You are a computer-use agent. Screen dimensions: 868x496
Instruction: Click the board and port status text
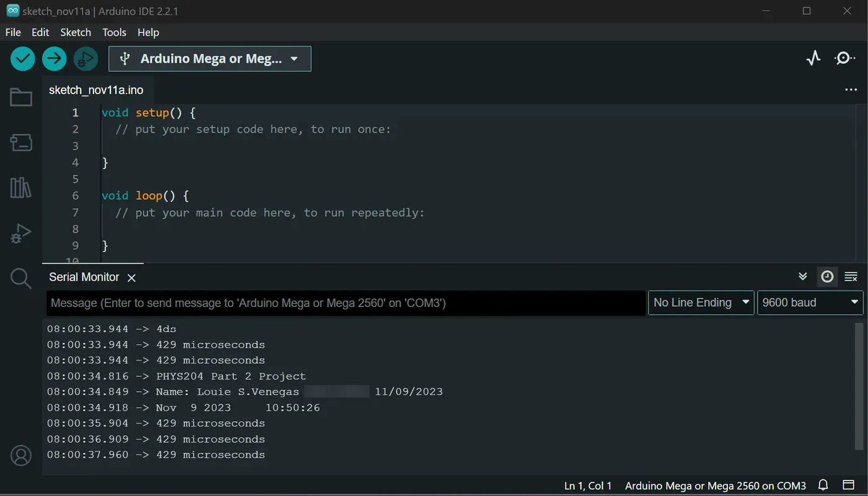click(x=715, y=485)
